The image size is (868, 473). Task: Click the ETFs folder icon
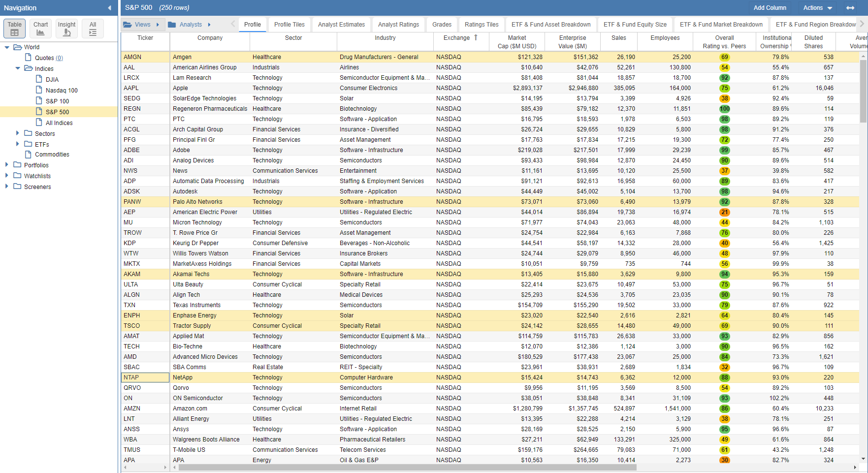28,144
